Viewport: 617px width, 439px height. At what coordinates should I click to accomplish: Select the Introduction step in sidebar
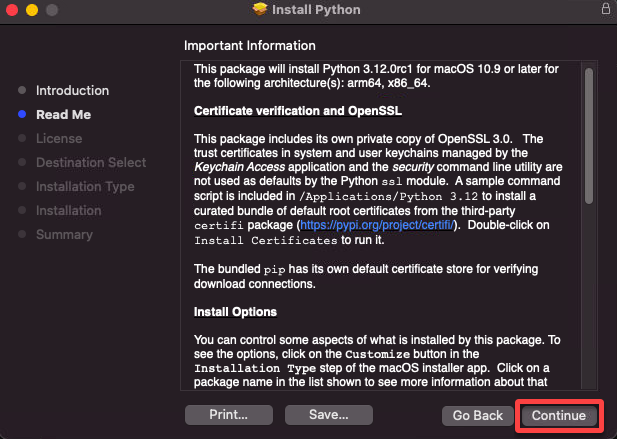tap(72, 90)
